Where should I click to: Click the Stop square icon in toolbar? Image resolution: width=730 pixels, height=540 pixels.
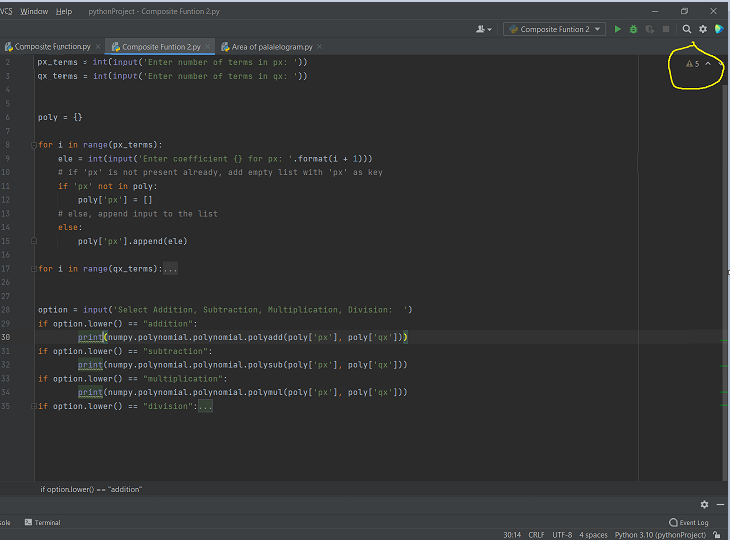666,29
